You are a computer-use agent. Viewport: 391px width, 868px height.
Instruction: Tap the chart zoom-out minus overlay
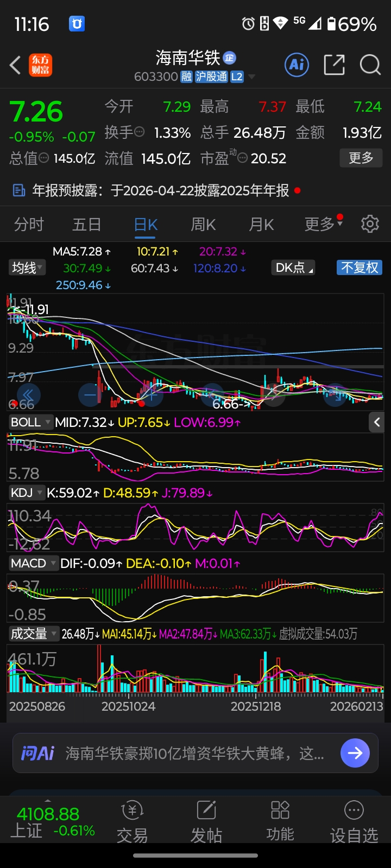(x=91, y=394)
